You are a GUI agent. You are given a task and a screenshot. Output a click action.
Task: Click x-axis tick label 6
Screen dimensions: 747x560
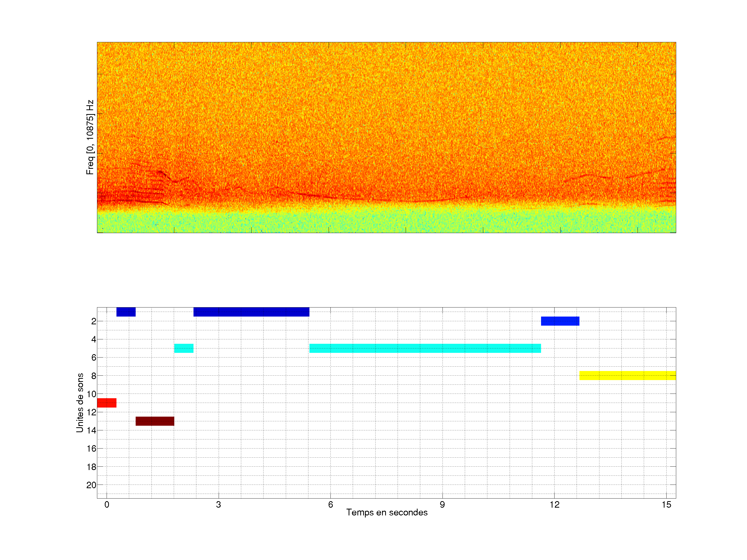coord(330,505)
